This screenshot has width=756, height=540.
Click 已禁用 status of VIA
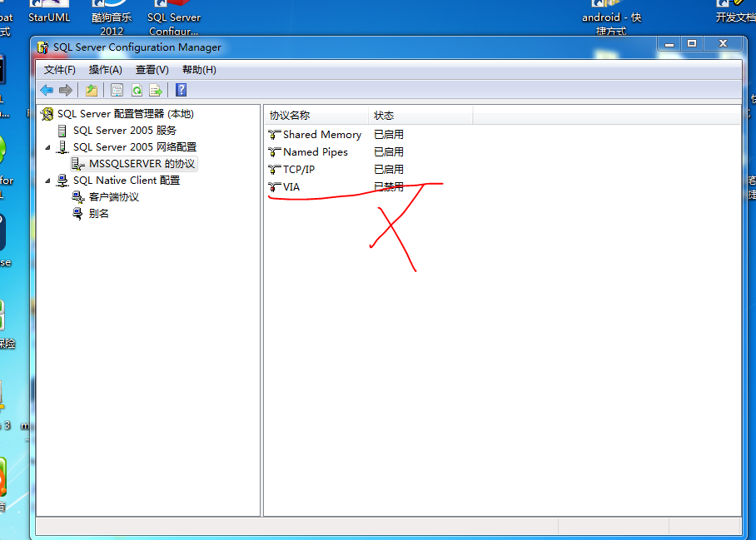(389, 187)
